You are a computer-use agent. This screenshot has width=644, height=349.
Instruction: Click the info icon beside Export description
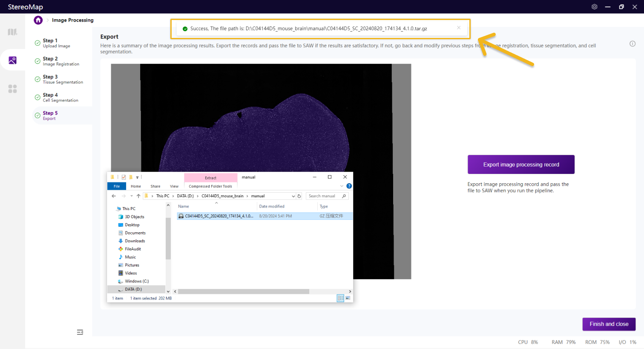632,43
